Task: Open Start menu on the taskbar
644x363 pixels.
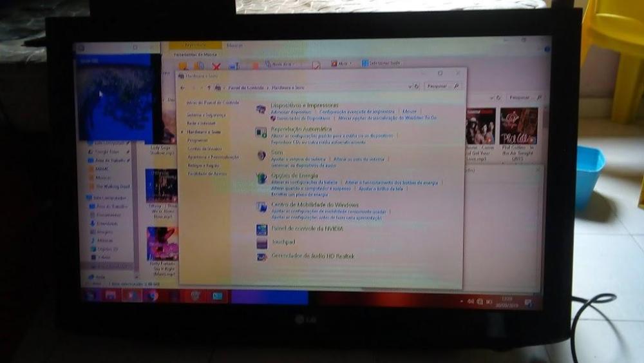Action: click(90, 295)
